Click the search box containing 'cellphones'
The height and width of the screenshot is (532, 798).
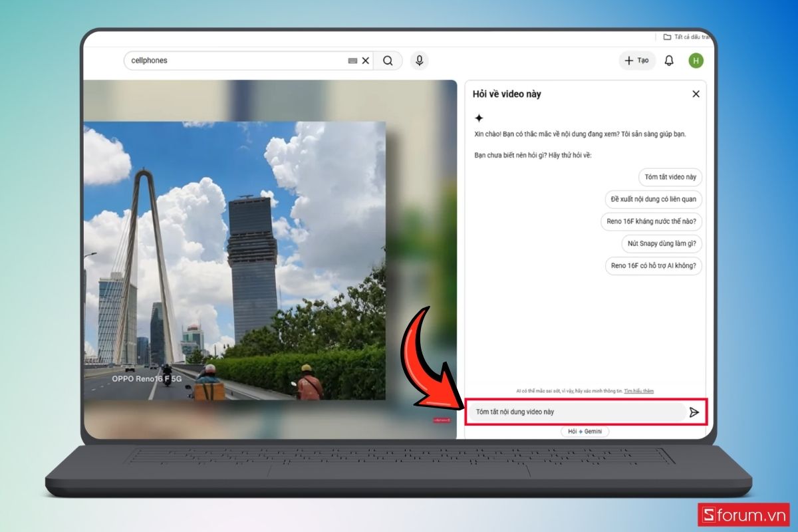tap(248, 61)
